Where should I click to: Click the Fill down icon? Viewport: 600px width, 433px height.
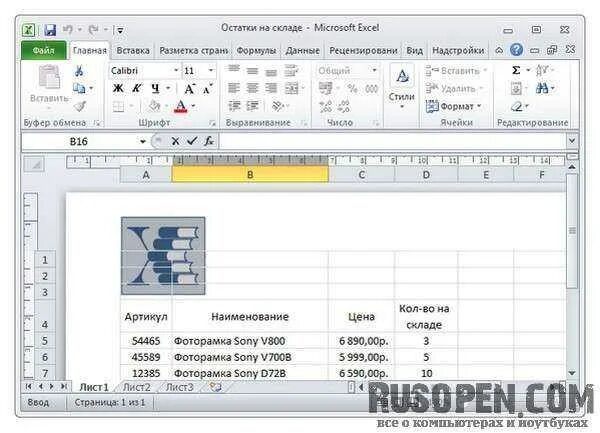tap(516, 89)
